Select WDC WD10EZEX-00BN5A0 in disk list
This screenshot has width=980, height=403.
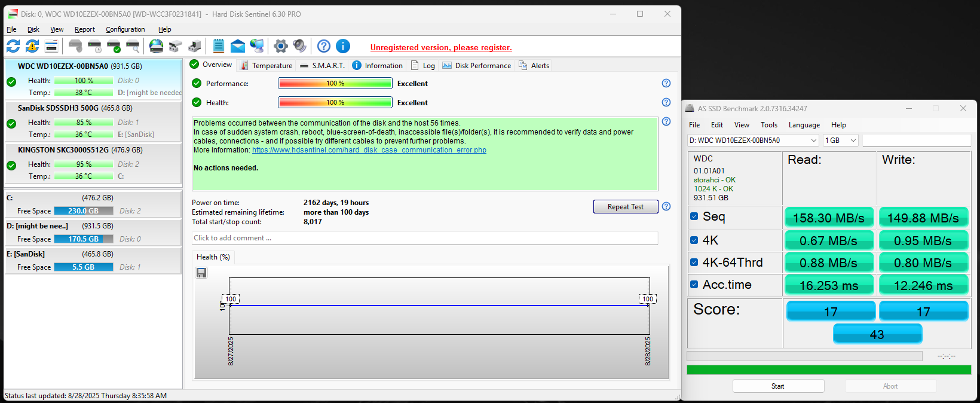point(93,79)
